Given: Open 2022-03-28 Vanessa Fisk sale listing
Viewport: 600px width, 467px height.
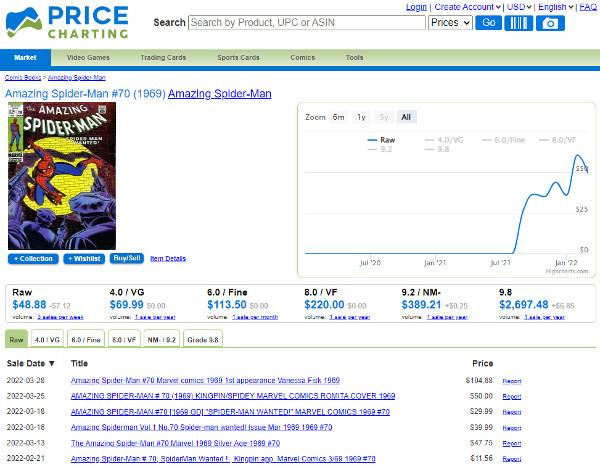Looking at the screenshot, I should pyautogui.click(x=205, y=380).
